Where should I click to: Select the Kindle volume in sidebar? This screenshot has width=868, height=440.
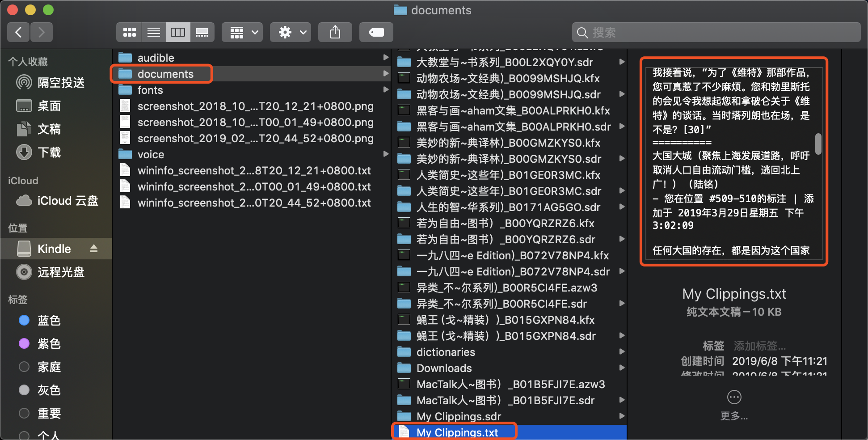pyautogui.click(x=56, y=249)
